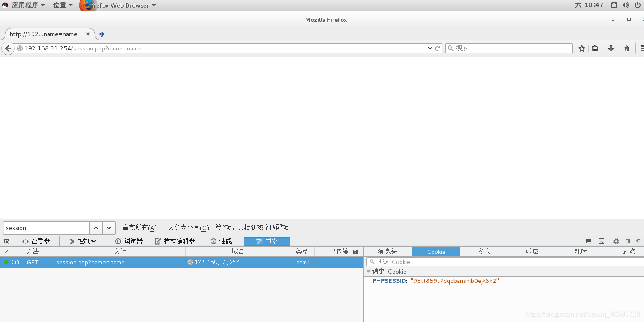
Task: Click the window indicator icon in top bar
Action: click(x=614, y=5)
